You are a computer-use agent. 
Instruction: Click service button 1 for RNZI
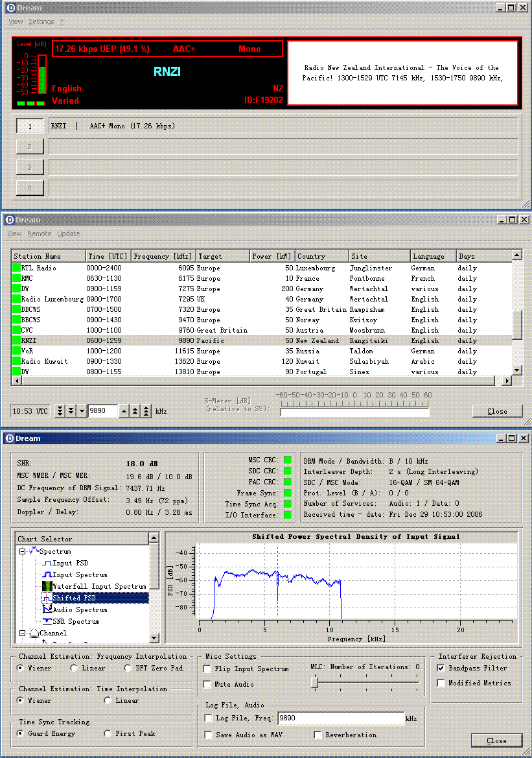point(30,126)
